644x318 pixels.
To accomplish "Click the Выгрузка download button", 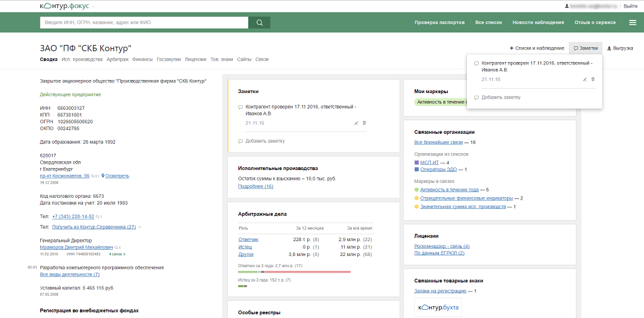I will [620, 48].
